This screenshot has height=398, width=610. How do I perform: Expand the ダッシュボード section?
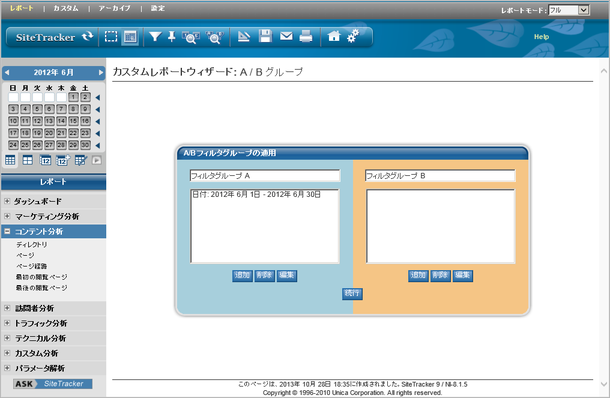tap(7, 201)
